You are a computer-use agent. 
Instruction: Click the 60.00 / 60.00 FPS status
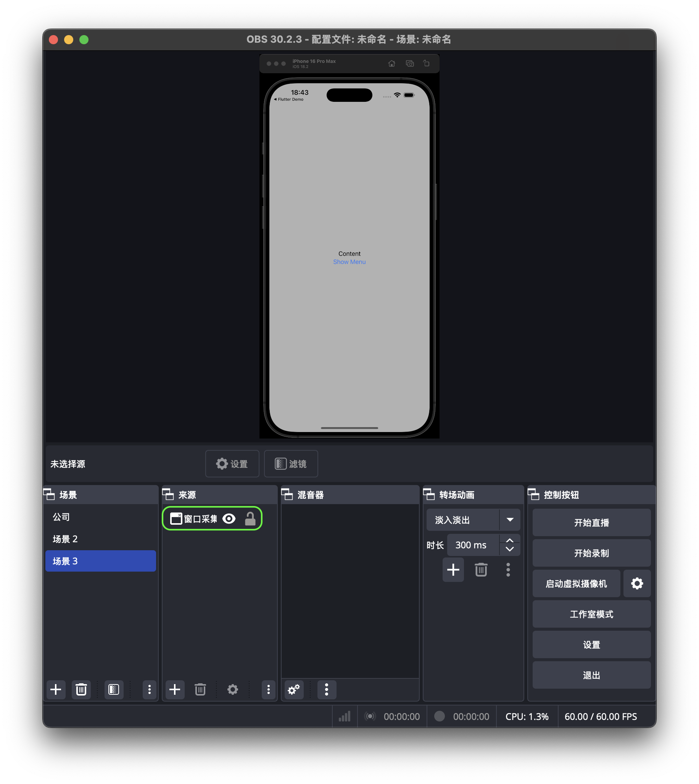point(600,717)
